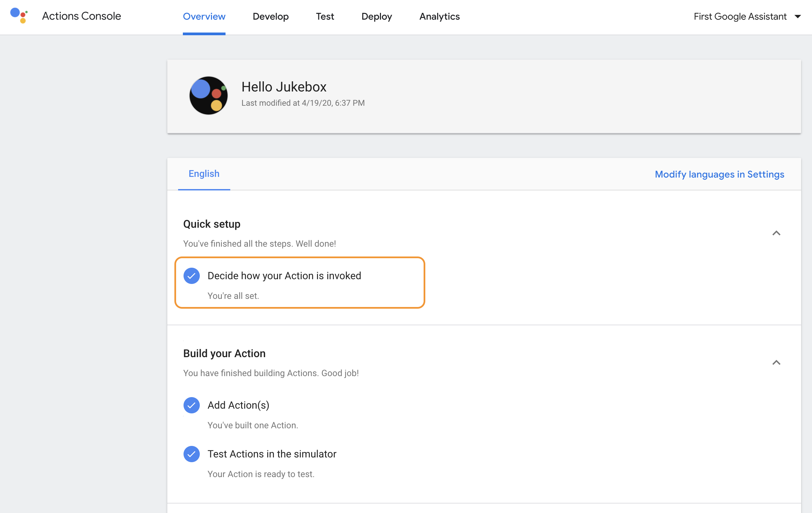Viewport: 812px width, 513px height.
Task: Select the English language tab
Action: click(x=204, y=174)
